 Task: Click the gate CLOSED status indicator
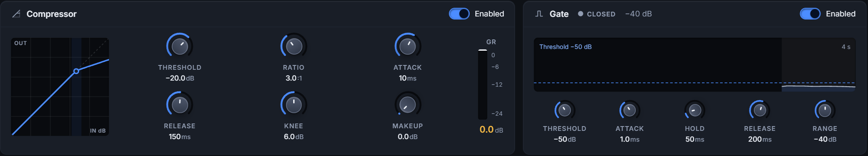coord(597,14)
